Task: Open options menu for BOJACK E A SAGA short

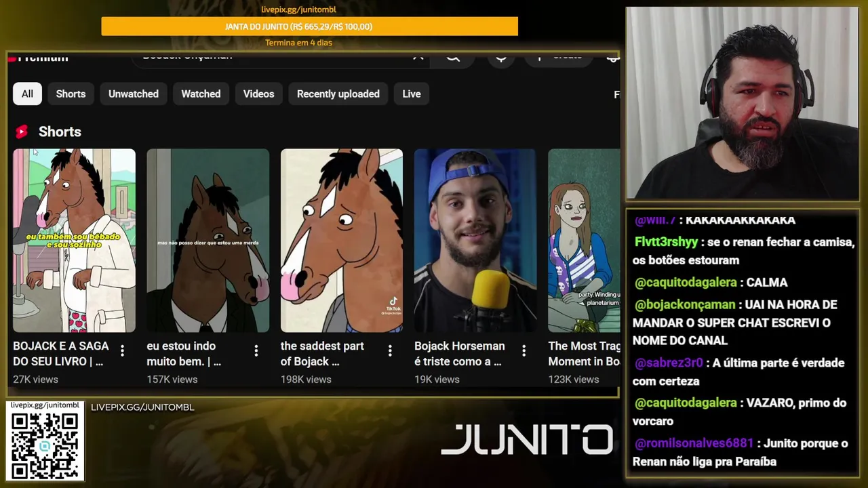Action: click(x=122, y=350)
